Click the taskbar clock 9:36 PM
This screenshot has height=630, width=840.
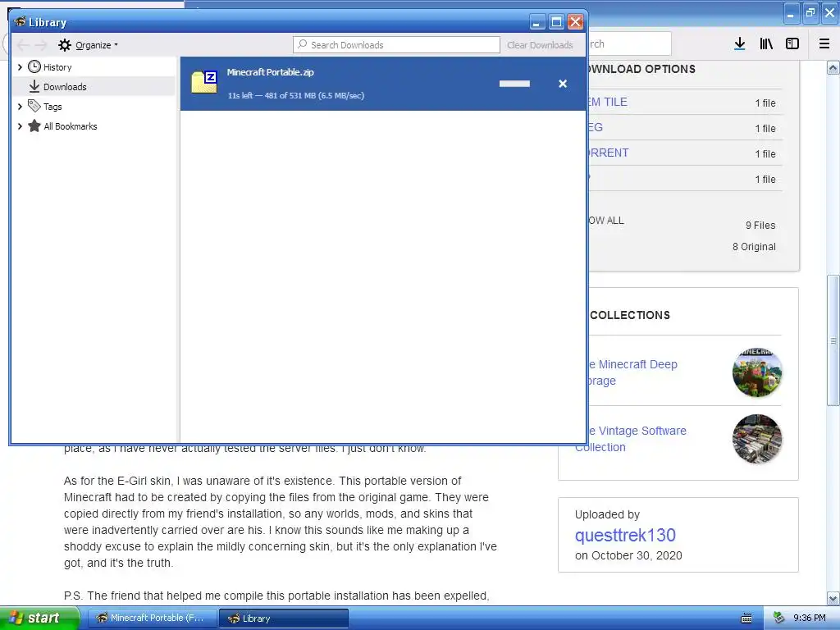(x=809, y=618)
